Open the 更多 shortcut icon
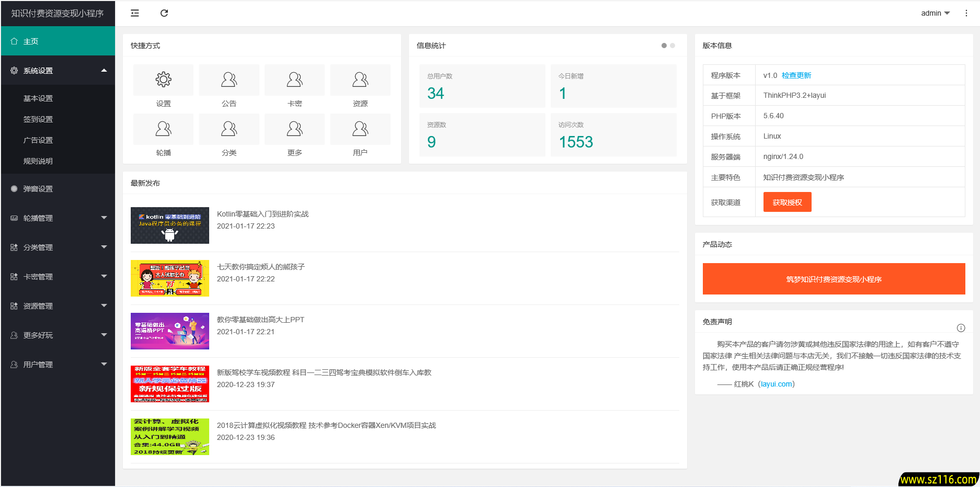Screen dimensions: 980x487 point(294,129)
